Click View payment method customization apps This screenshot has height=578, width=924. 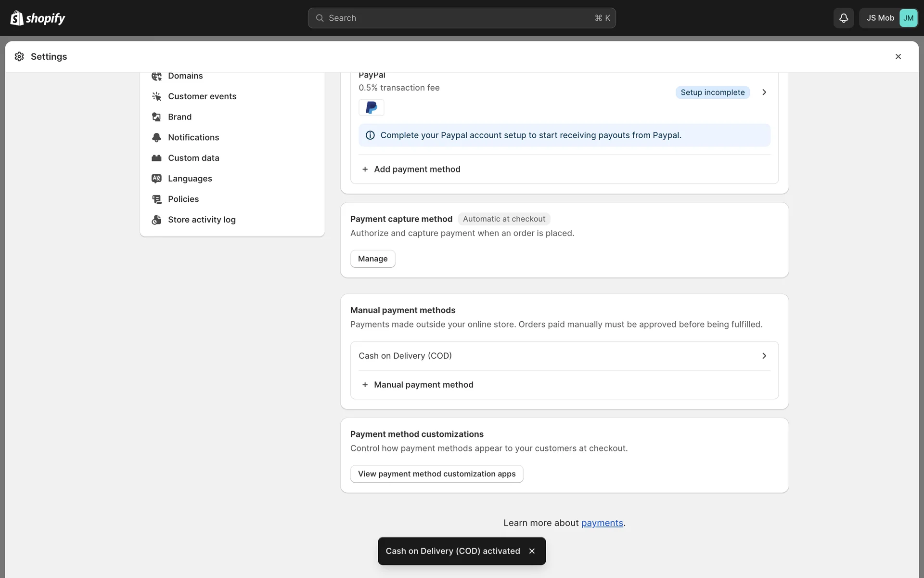[436, 474]
